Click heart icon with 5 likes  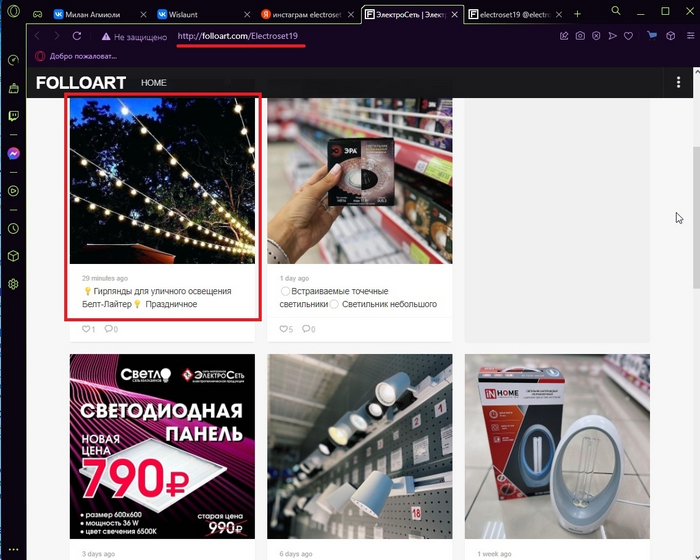click(x=283, y=329)
